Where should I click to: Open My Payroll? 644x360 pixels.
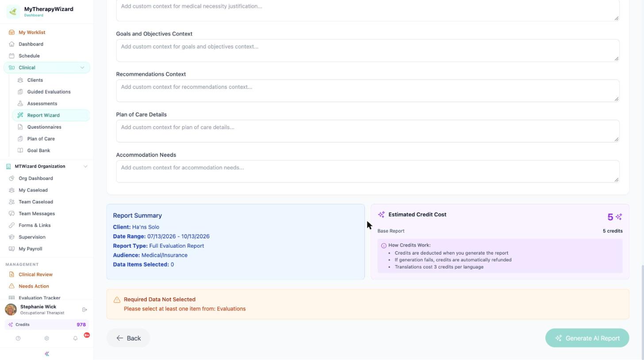click(x=30, y=249)
